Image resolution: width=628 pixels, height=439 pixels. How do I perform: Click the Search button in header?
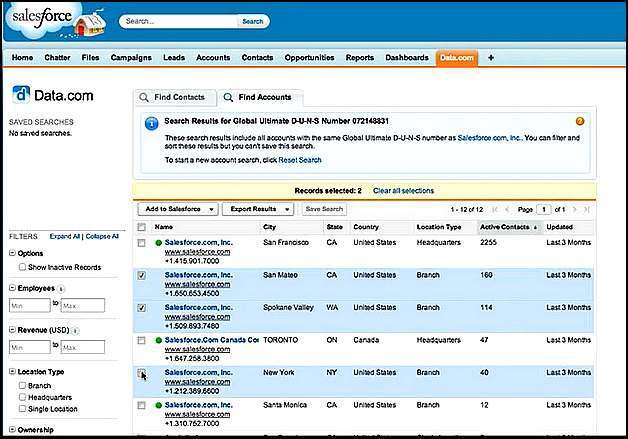click(x=253, y=22)
